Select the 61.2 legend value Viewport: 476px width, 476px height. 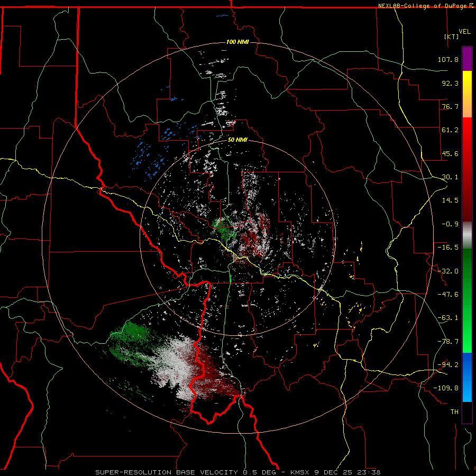coord(450,130)
